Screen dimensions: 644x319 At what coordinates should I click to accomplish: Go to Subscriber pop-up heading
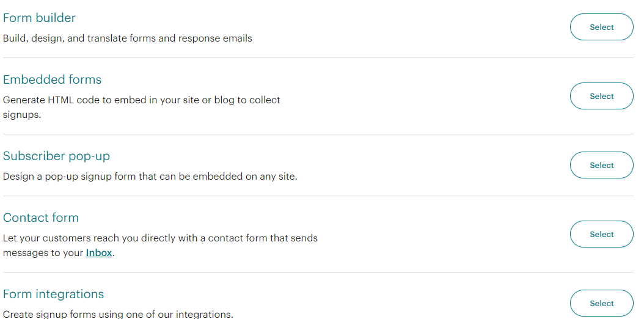[x=56, y=156]
